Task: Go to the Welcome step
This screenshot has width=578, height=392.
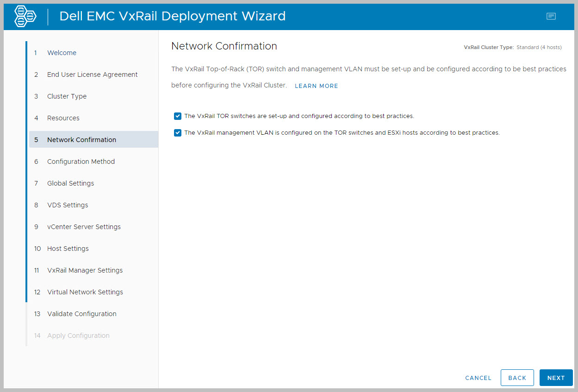Action: [62, 53]
